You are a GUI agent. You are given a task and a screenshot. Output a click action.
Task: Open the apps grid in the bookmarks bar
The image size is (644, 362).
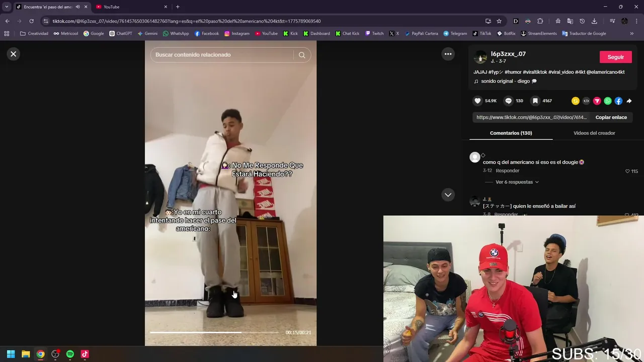7,34
